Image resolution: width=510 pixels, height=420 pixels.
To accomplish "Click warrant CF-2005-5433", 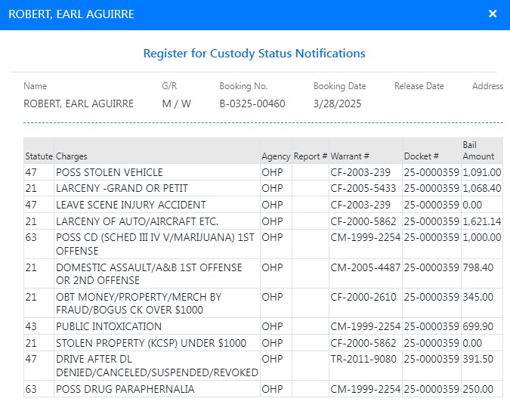I will click(363, 188).
